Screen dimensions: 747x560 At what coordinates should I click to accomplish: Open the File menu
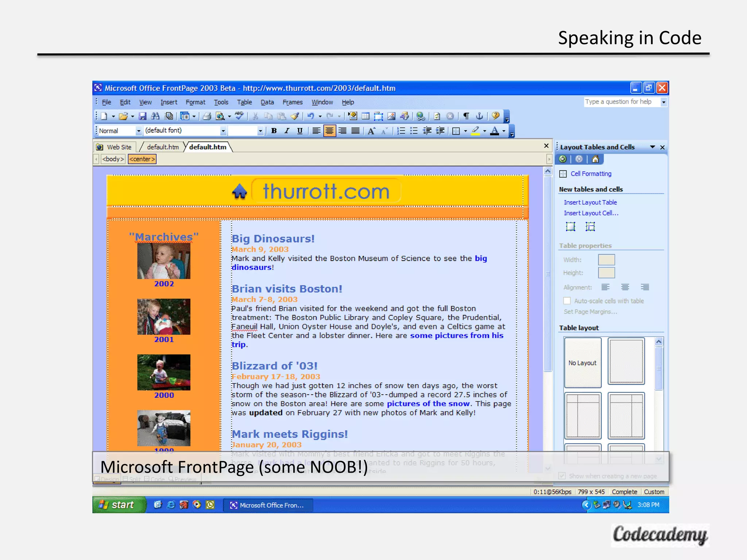tap(107, 102)
